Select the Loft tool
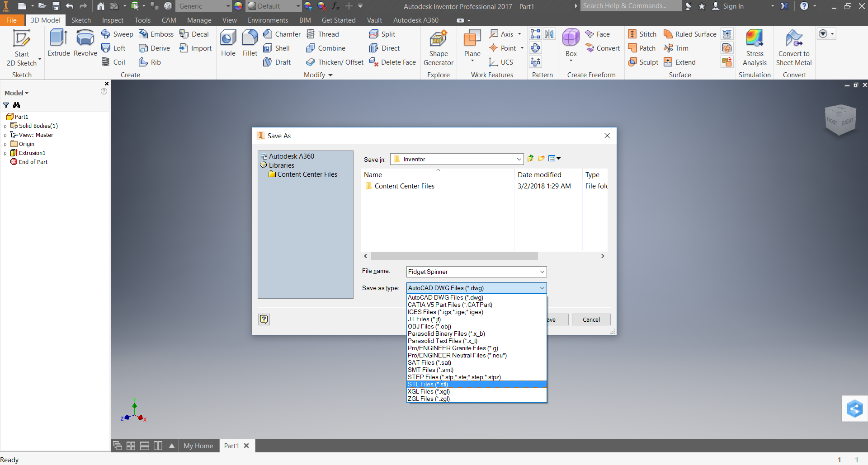This screenshot has height=465, width=868. 113,48
